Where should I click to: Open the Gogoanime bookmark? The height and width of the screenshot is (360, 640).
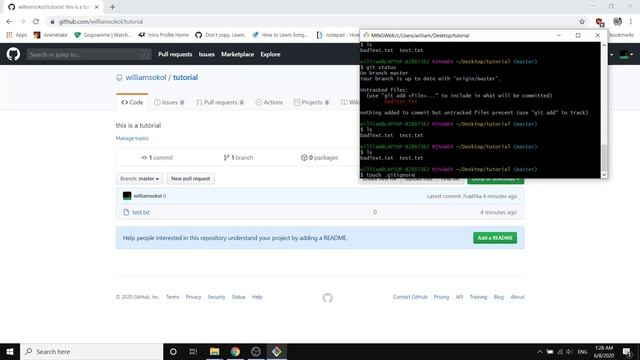point(103,35)
